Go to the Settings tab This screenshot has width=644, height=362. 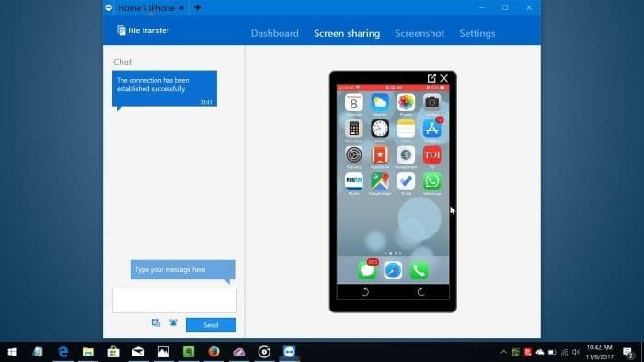click(477, 33)
